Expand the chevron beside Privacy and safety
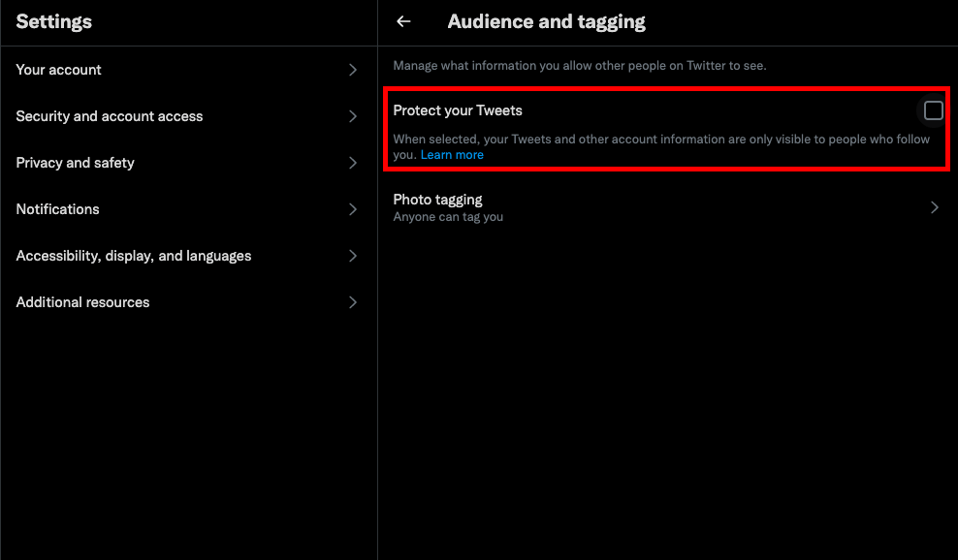This screenshot has height=560, width=958. [x=352, y=163]
